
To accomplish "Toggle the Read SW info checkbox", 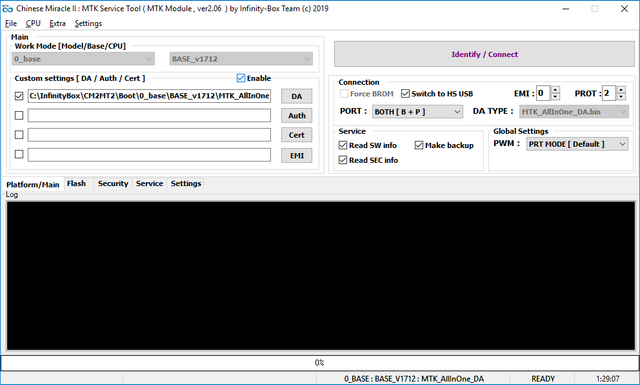I will click(x=343, y=145).
